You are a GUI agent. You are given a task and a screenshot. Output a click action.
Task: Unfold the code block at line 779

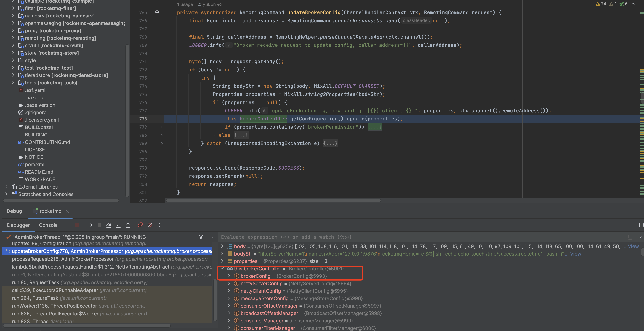(x=161, y=127)
